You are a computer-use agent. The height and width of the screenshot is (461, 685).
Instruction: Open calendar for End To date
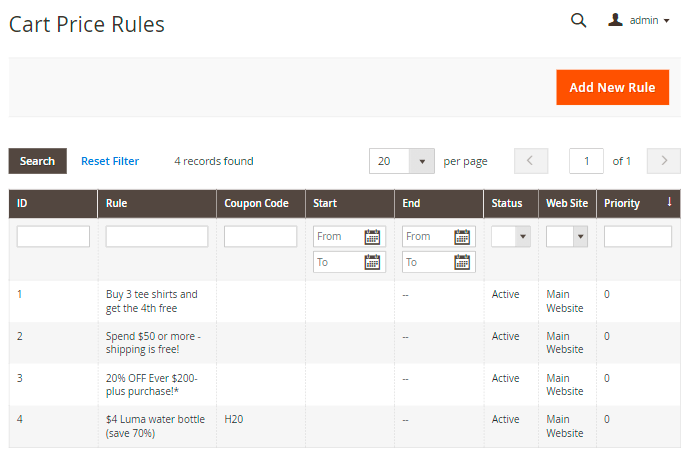pos(462,262)
